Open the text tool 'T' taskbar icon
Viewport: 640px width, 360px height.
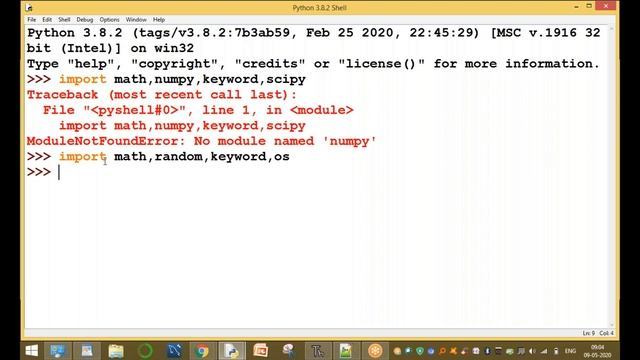pyautogui.click(x=318, y=351)
